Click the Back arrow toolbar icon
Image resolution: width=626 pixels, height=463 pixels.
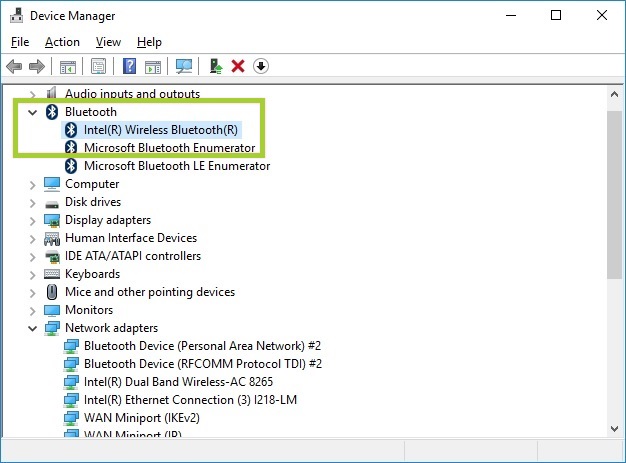14,66
